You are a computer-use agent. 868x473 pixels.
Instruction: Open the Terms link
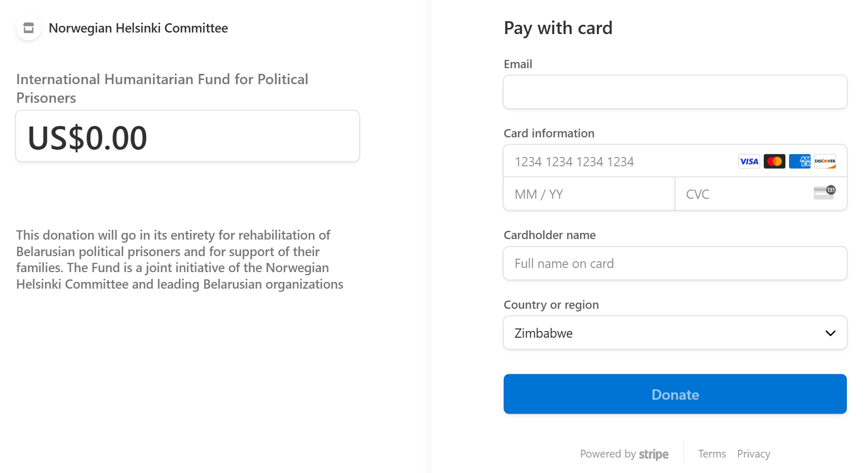tap(712, 454)
